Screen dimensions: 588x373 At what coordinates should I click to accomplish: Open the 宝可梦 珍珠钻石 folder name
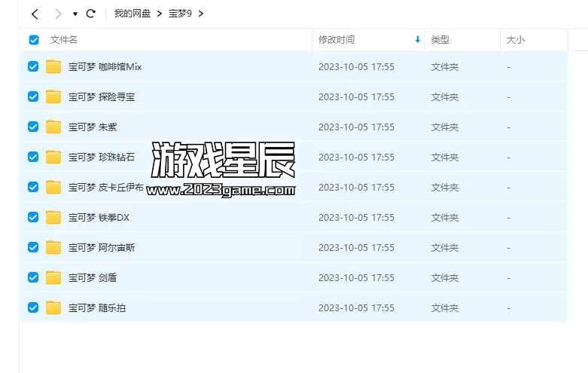[102, 157]
